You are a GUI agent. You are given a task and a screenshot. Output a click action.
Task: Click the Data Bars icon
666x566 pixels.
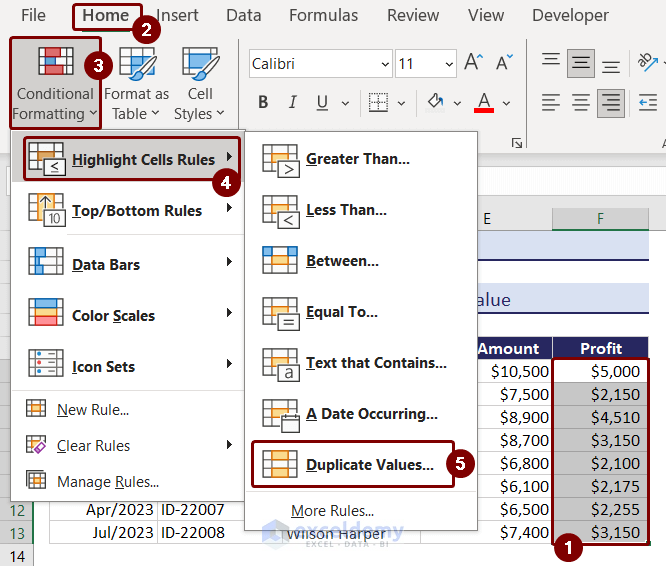[x=46, y=261]
